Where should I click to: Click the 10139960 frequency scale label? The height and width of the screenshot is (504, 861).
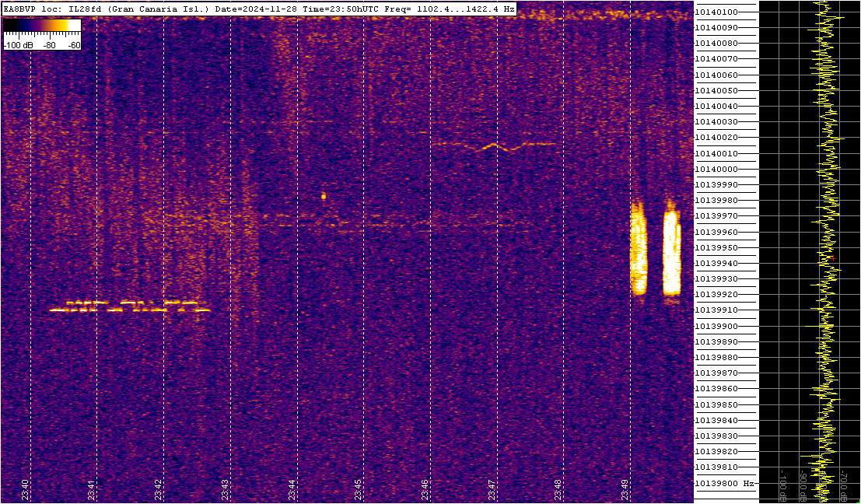(x=716, y=232)
